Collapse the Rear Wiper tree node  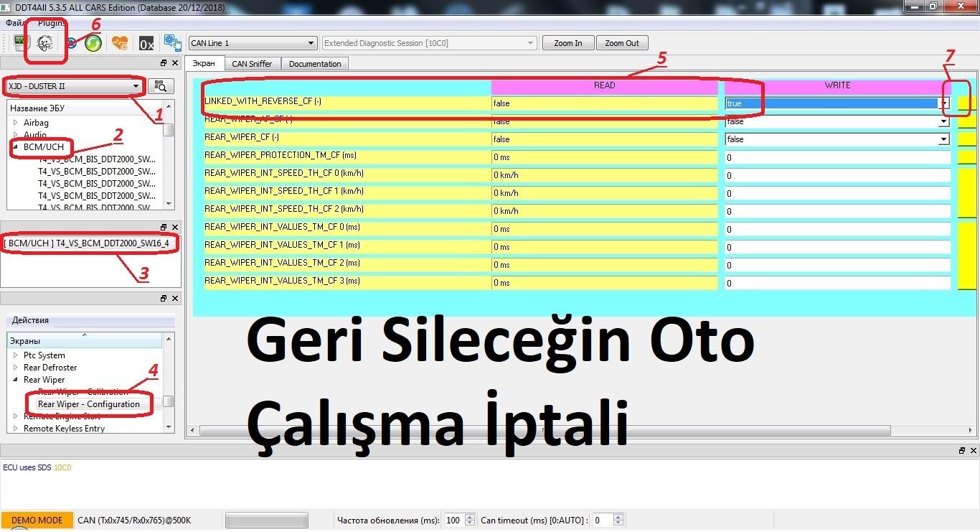click(x=15, y=380)
